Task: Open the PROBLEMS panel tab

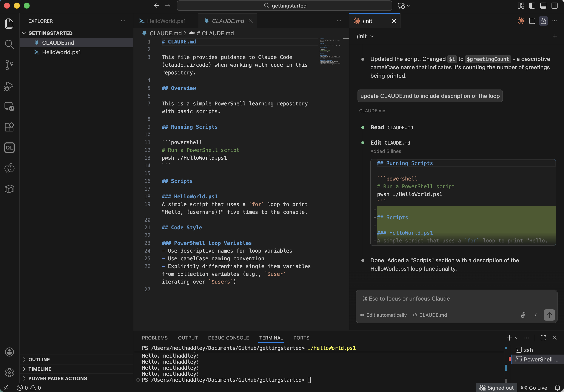Action: point(154,338)
